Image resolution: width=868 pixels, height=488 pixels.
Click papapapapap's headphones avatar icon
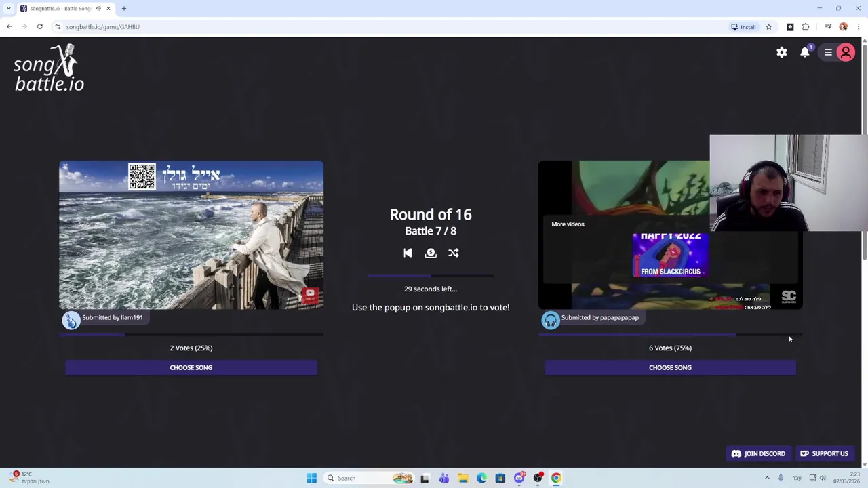click(x=550, y=320)
